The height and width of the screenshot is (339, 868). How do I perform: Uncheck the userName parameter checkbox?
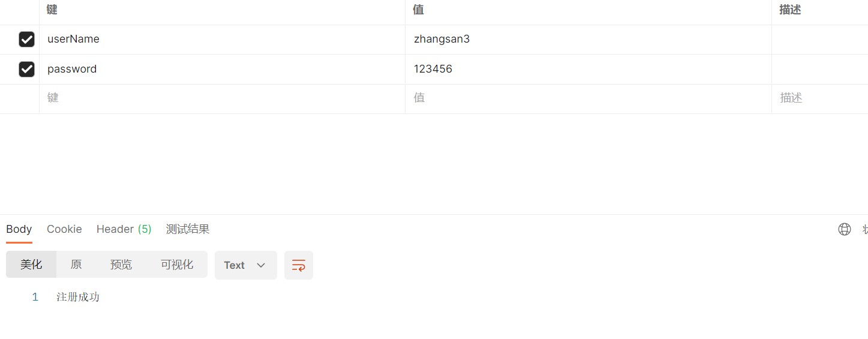coord(26,40)
